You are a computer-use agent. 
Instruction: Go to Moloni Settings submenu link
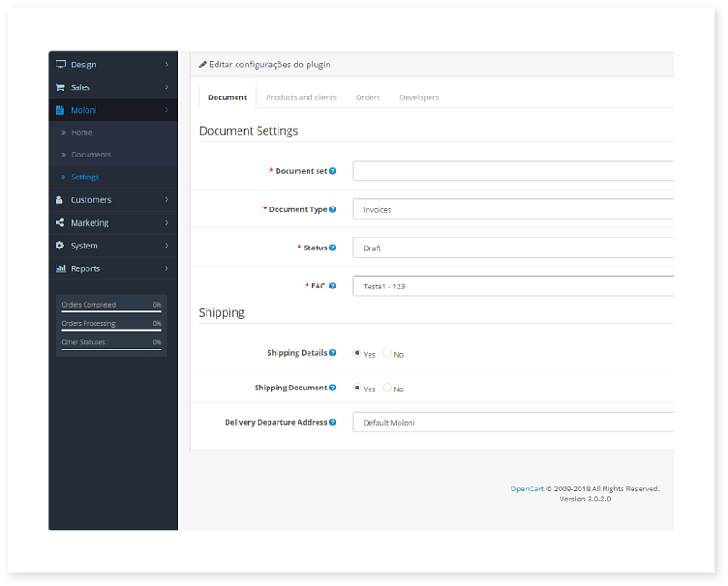click(85, 177)
